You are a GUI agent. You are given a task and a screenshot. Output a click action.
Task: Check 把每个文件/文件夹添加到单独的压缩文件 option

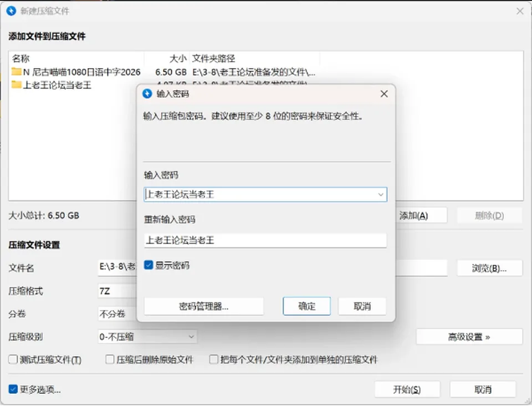click(x=214, y=359)
